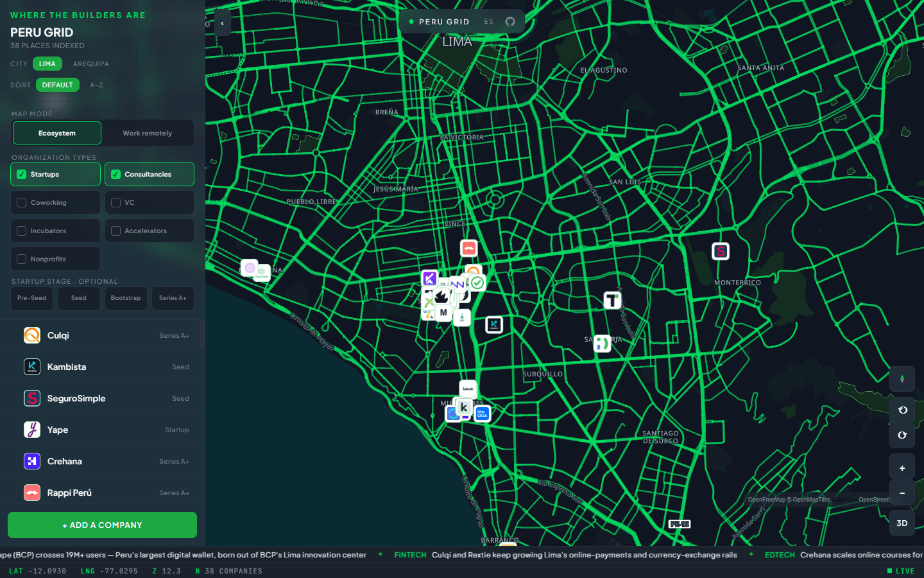924x578 pixels.
Task: Select the red Rappi marker on the map
Action: [469, 249]
